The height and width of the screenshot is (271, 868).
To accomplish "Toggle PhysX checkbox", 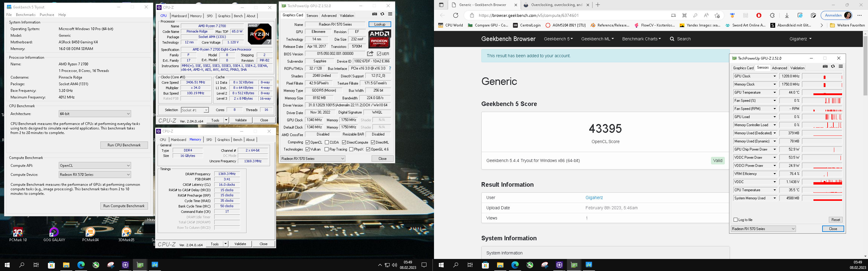I will (351, 149).
